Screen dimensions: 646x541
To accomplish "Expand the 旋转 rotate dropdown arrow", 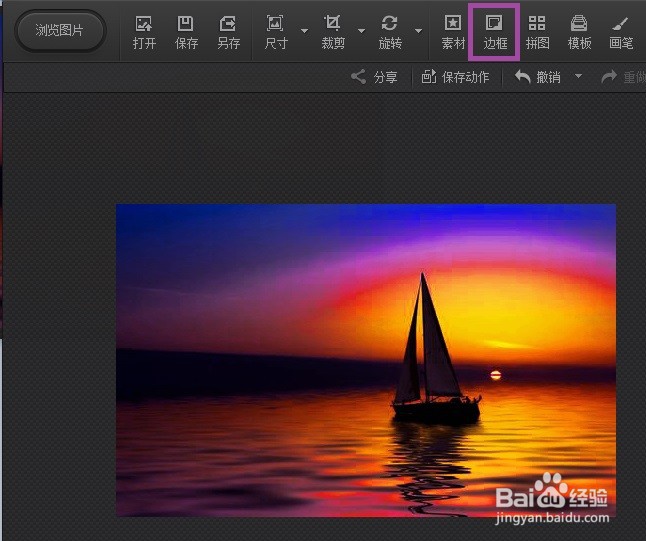I will (x=419, y=31).
